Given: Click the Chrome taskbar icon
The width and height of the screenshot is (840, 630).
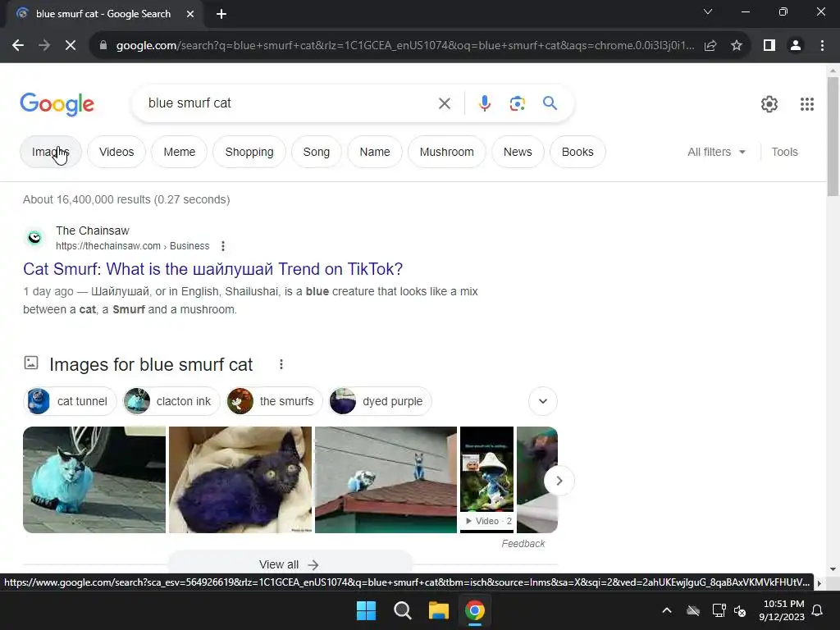Looking at the screenshot, I should tap(475, 610).
